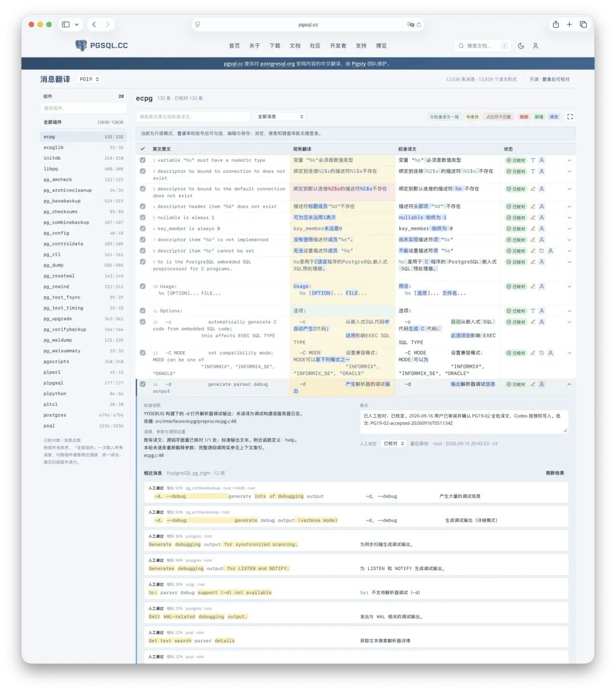
Task: Open the postgresql.org link in the banner
Action: click(277, 64)
